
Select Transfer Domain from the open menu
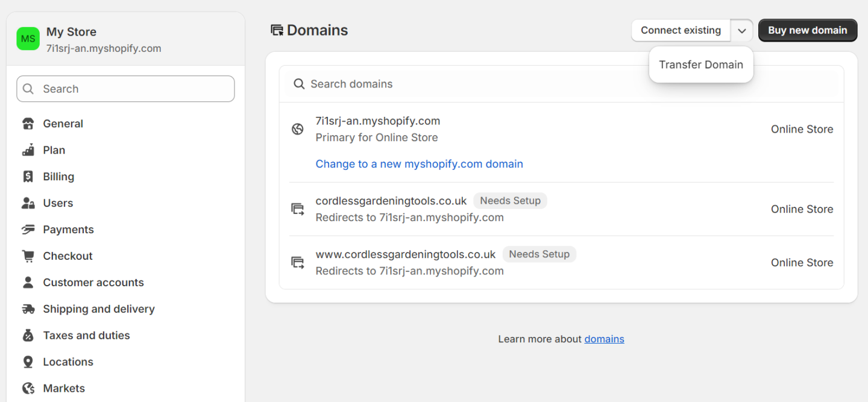701,64
